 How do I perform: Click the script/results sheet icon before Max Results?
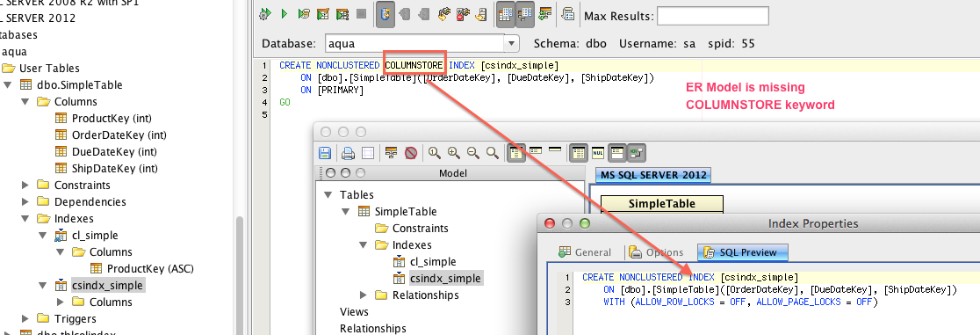568,14
